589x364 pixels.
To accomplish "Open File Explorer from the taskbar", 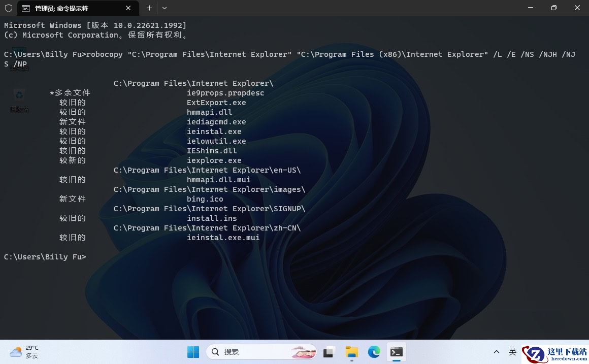I will pyautogui.click(x=351, y=352).
